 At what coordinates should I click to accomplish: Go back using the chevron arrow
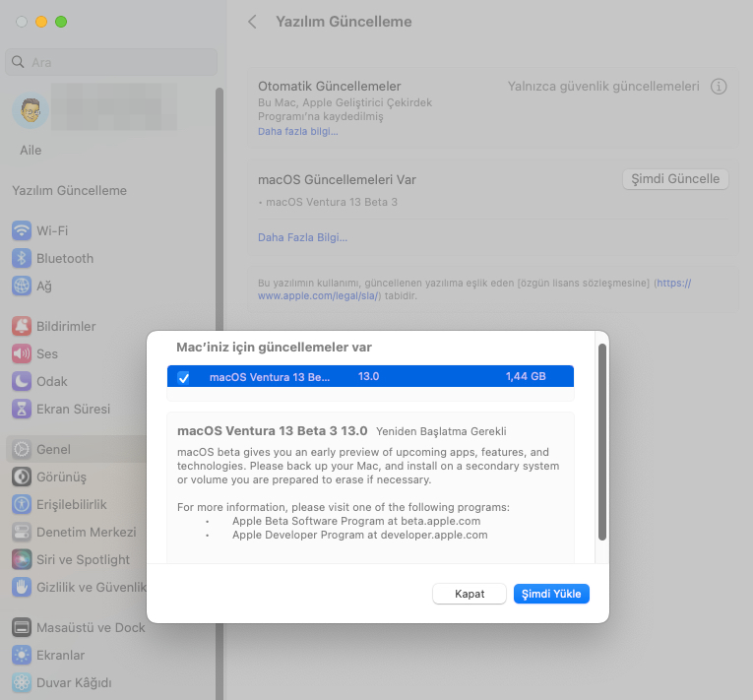click(x=253, y=22)
